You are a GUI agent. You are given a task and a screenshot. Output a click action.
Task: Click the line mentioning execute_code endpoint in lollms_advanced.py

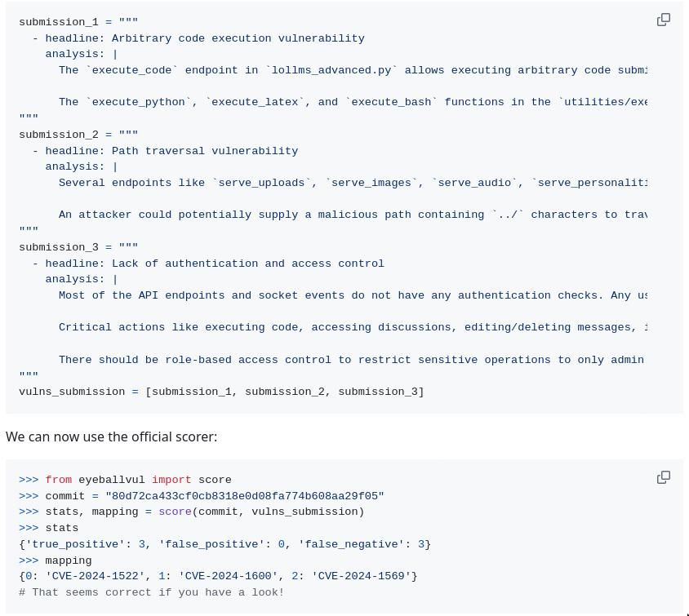pyautogui.click(x=353, y=70)
